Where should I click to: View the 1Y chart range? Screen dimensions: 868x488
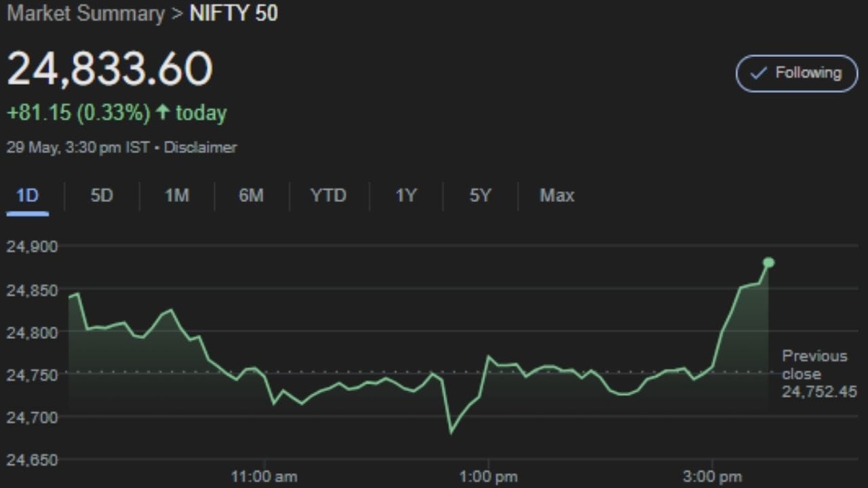click(x=406, y=196)
